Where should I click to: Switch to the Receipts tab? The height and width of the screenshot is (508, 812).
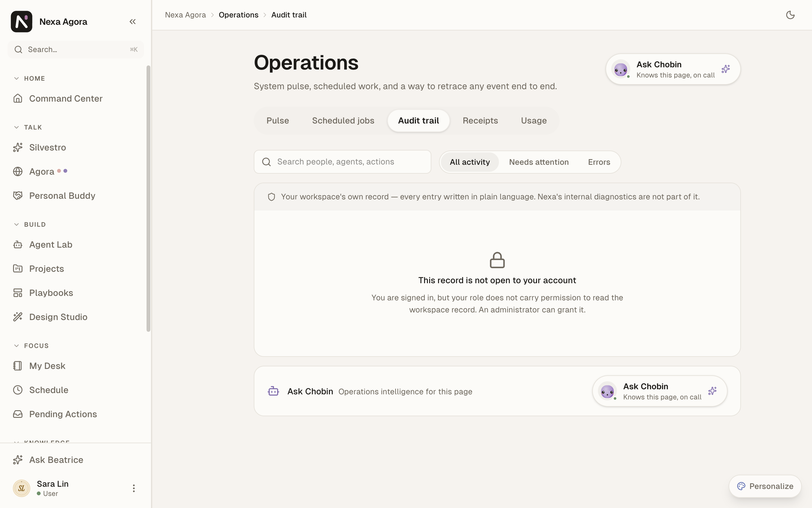point(480,121)
